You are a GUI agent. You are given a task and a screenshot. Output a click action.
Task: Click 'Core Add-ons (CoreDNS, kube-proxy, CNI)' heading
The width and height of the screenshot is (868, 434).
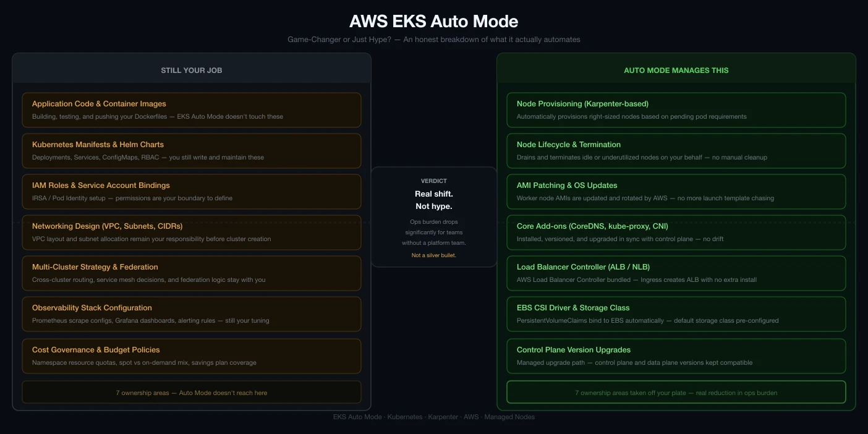592,226
